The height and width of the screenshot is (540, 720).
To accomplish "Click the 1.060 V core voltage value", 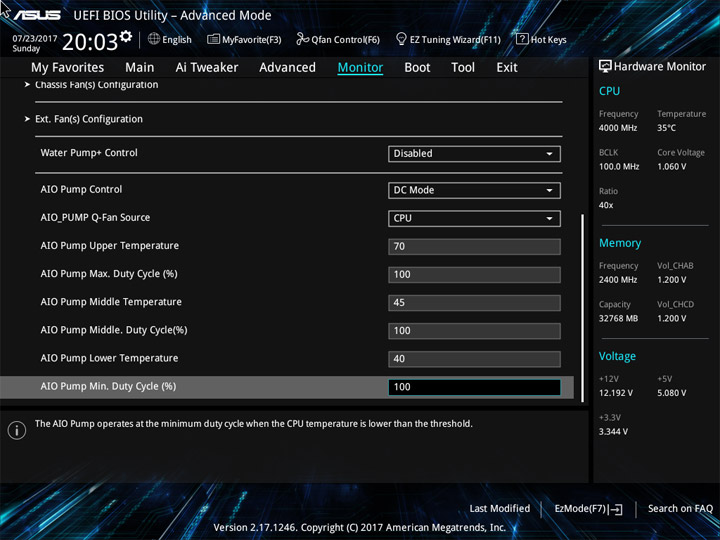I will tap(671, 167).
